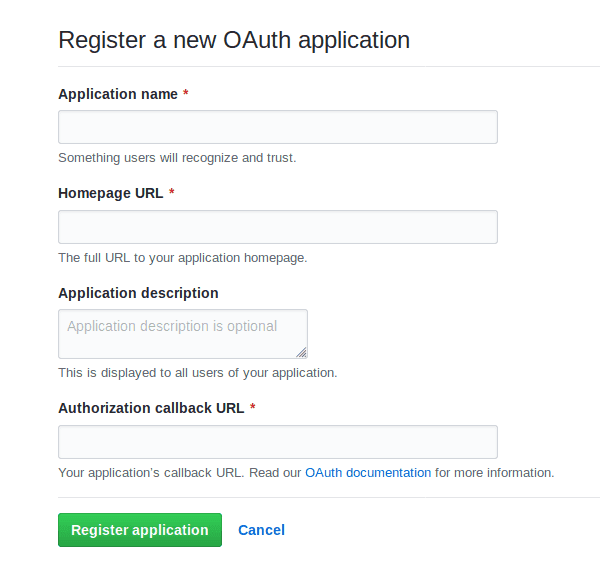Viewport: 600px width, 573px height.
Task: Click the "Application description" label
Action: 138,293
